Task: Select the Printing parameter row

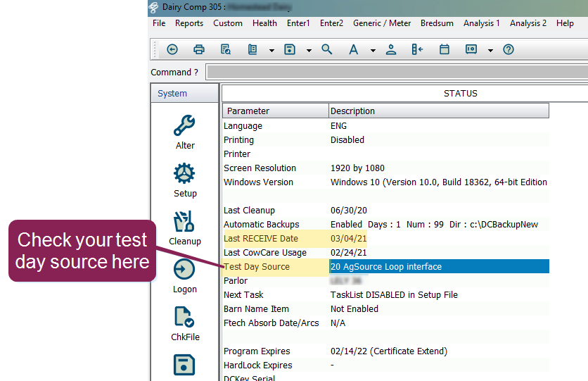Action: [x=386, y=140]
